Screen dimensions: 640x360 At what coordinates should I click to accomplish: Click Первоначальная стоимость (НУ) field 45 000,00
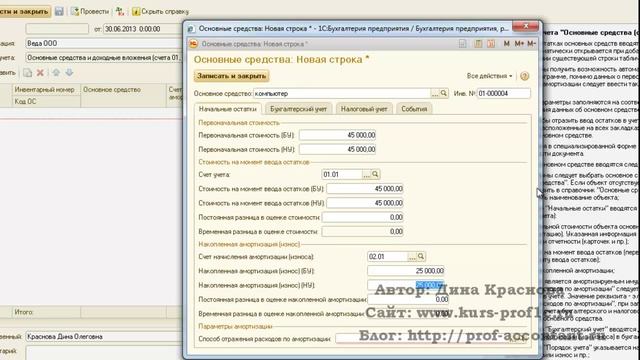tap(338, 149)
